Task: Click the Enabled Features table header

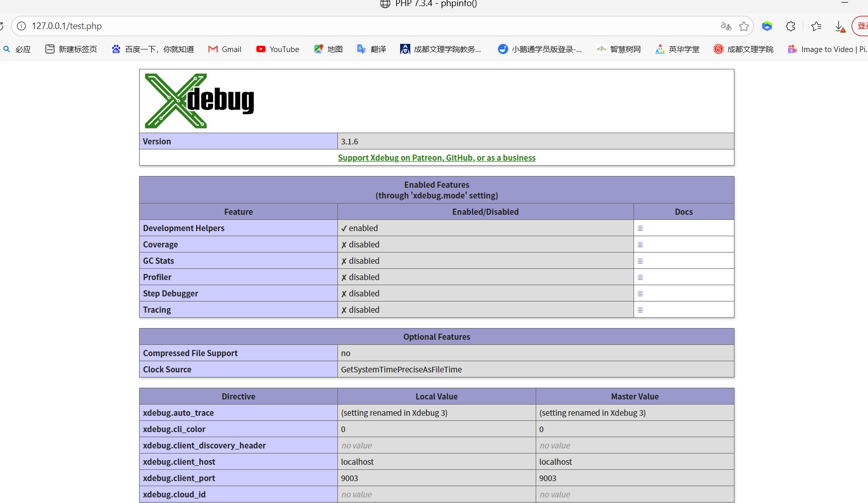Action: click(x=437, y=190)
